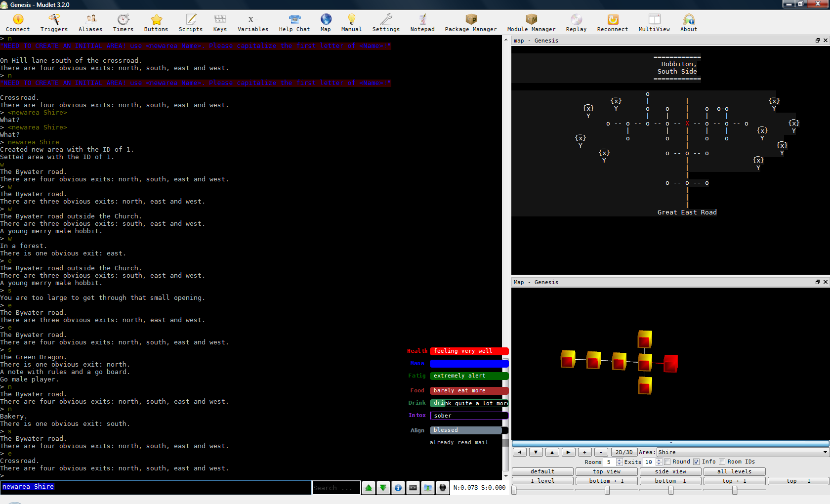Open the Triggers editor

pos(54,23)
